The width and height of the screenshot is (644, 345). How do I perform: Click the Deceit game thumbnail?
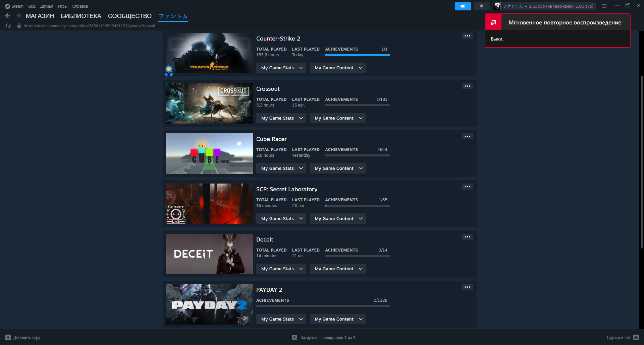(209, 254)
